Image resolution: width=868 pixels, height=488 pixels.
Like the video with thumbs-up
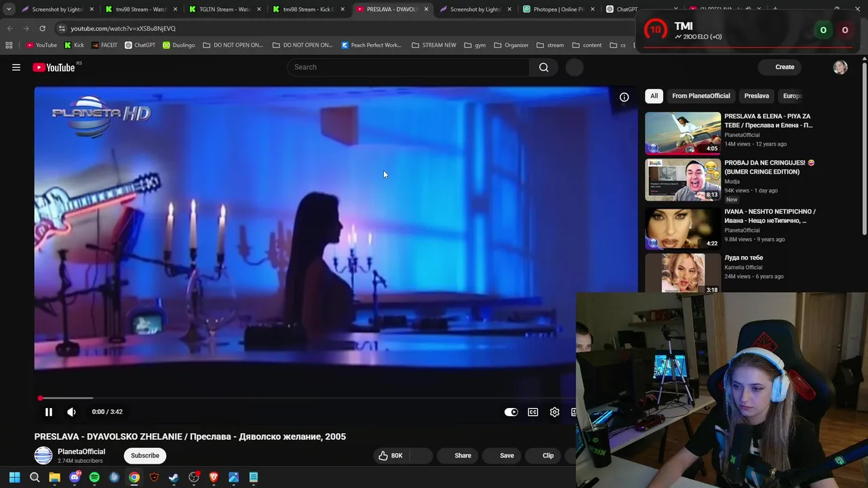[391, 455]
